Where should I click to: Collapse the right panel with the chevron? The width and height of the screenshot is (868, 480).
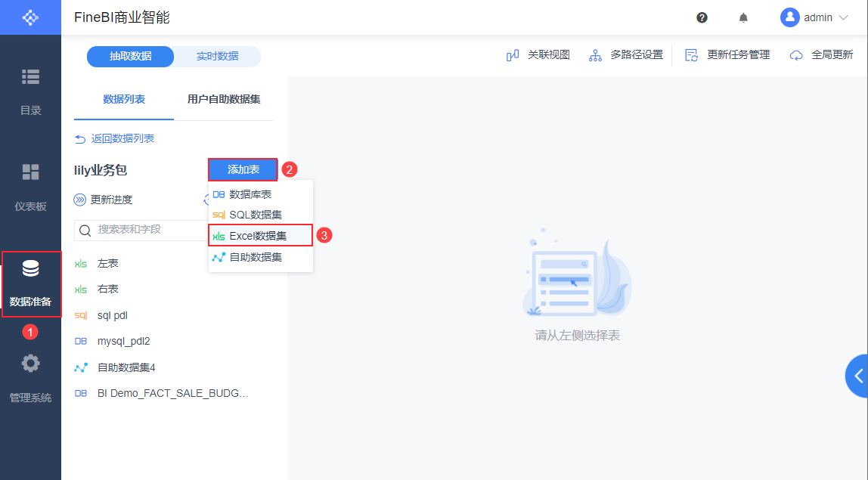(858, 376)
